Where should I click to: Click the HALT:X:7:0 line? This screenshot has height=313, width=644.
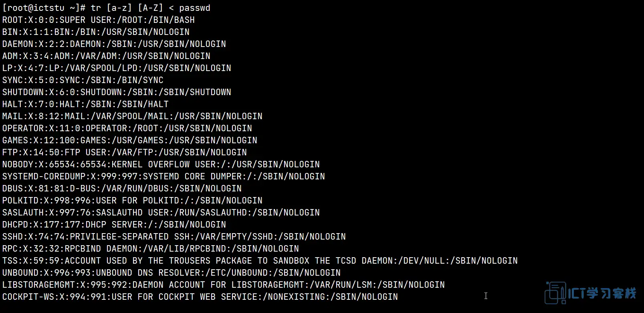coord(85,104)
